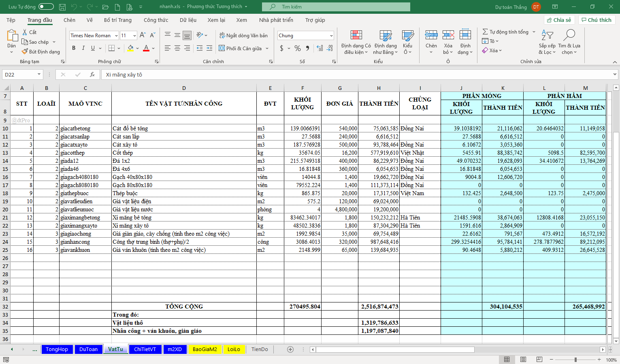This screenshot has height=364, width=620.
Task: Click the percent style icon
Action: [298, 48]
